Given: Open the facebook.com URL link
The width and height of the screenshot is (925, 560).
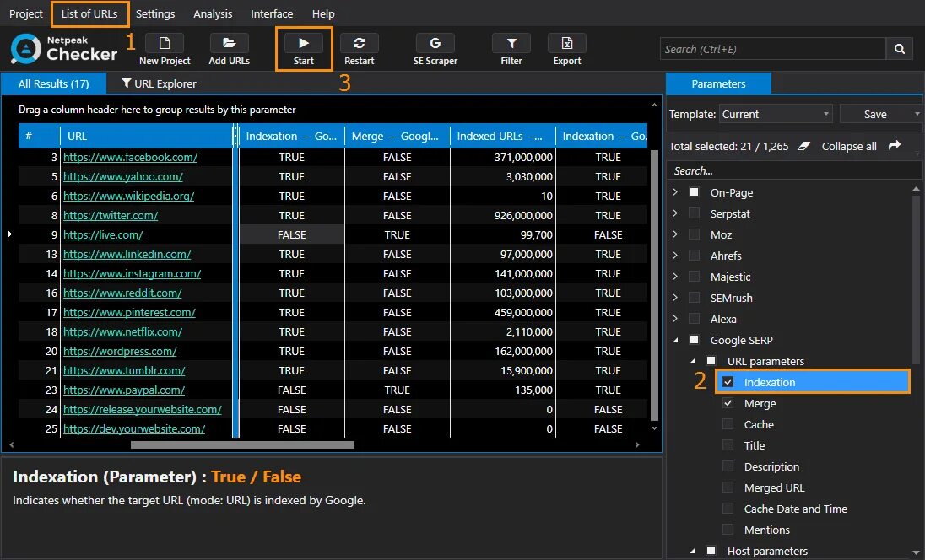Looking at the screenshot, I should pos(130,157).
